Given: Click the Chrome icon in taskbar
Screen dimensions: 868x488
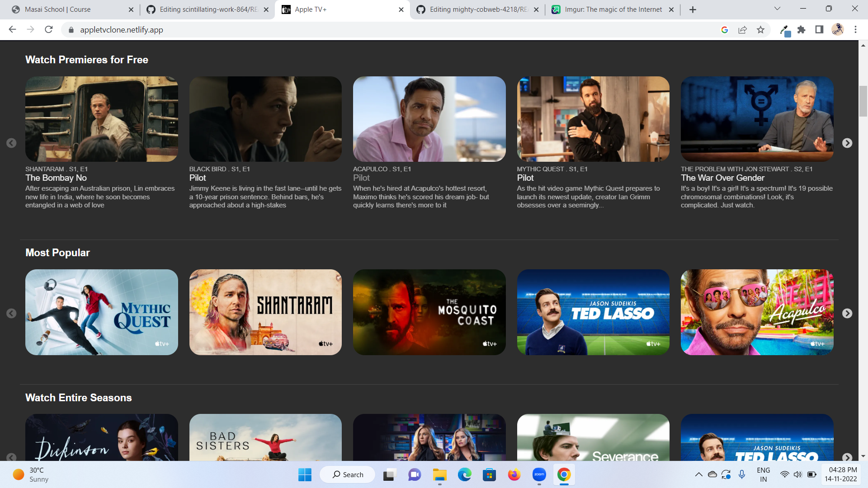Looking at the screenshot, I should tap(565, 475).
